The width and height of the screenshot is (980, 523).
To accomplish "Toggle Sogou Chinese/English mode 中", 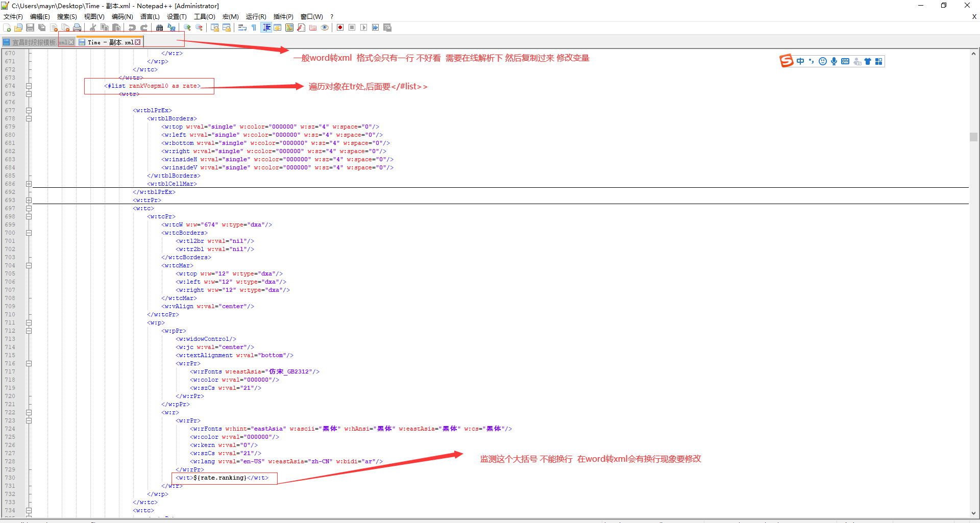I will [800, 61].
